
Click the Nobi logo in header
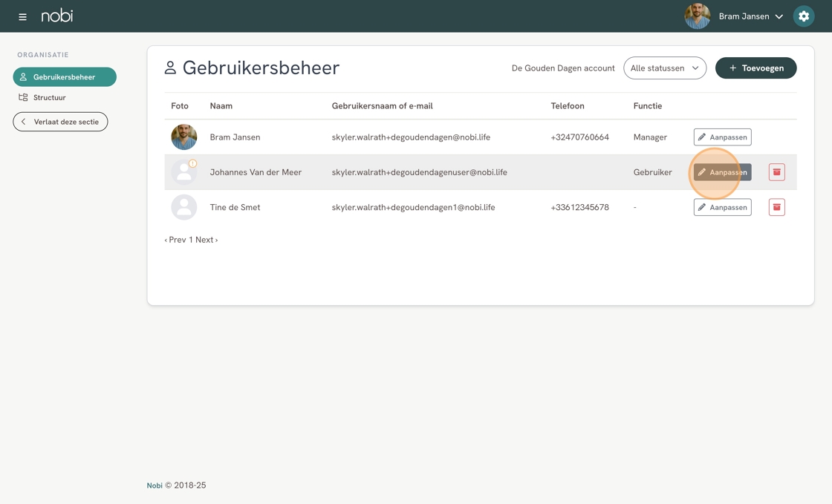(x=57, y=16)
